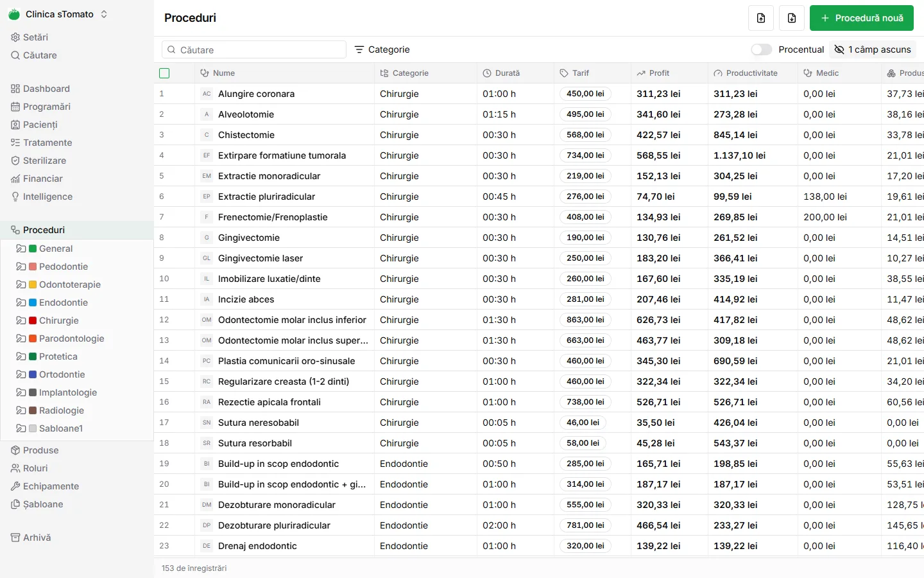Open Setări from the sidebar
Screen dimensions: 924x578
point(35,37)
